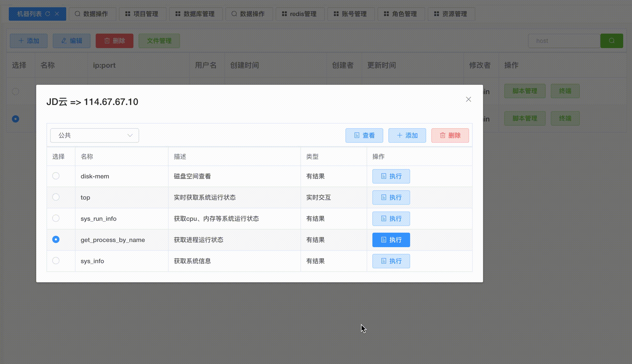Switch to the 账号管理 tab
Image resolution: width=632 pixels, height=364 pixels.
351,14
